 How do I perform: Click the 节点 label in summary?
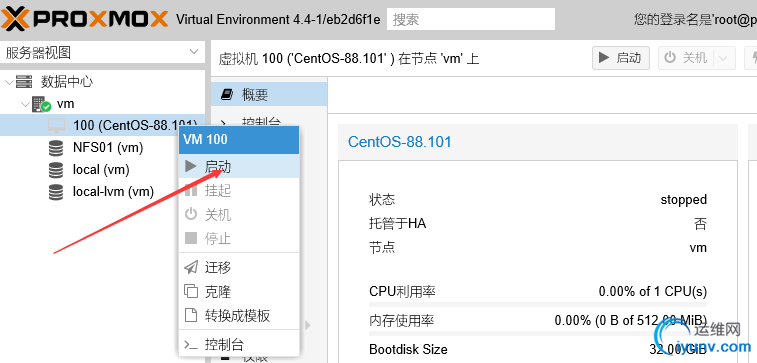(382, 248)
